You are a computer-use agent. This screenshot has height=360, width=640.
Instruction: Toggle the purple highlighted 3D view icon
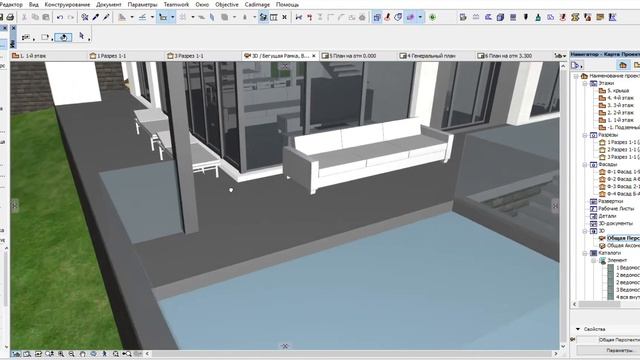411,17
